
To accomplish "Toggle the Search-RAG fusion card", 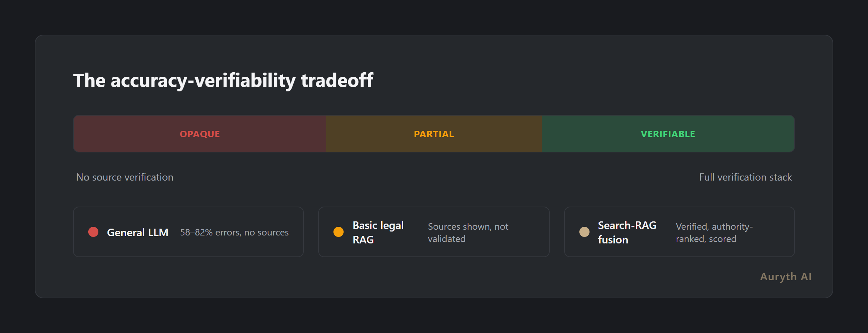I will pyautogui.click(x=679, y=232).
